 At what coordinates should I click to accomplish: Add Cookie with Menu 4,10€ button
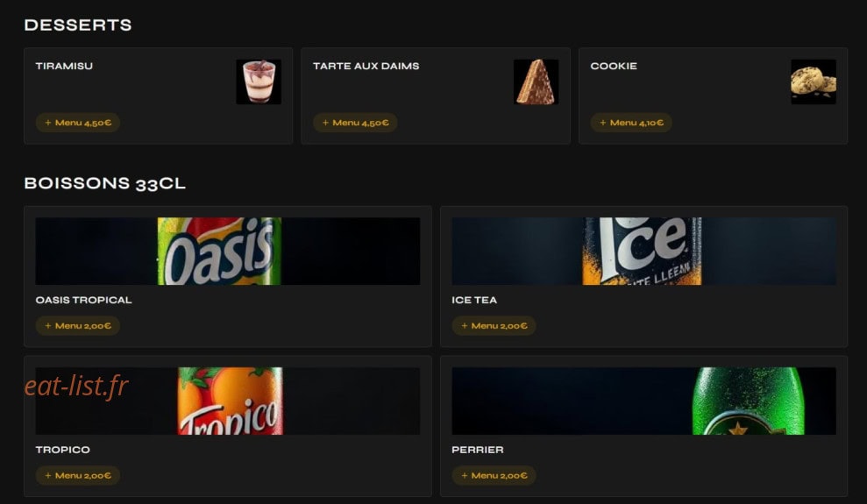click(631, 123)
